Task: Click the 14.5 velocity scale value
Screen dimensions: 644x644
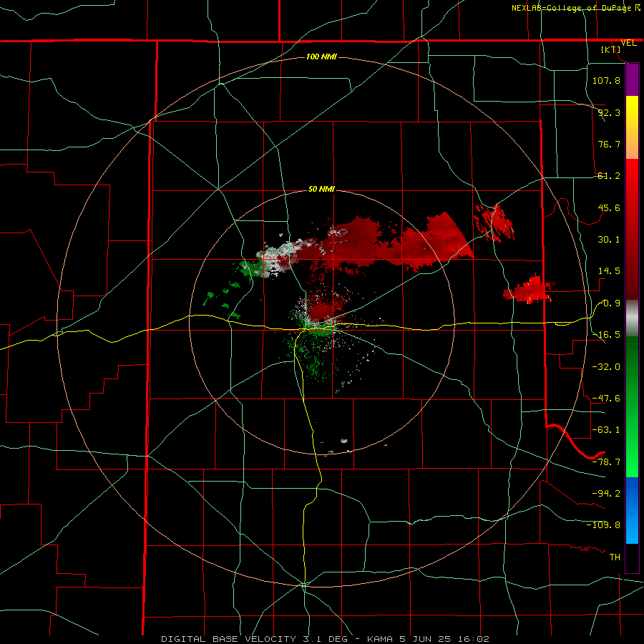Action: pyautogui.click(x=609, y=271)
